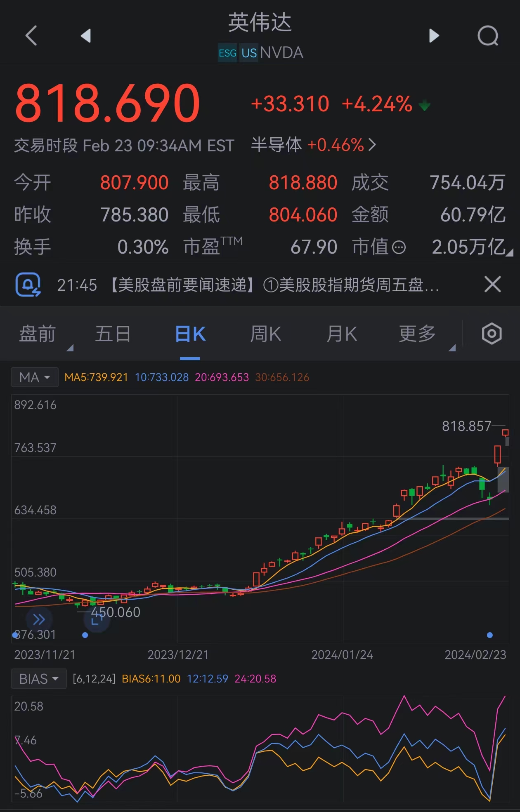Tap the green down arrow beside +4.24%
The height and width of the screenshot is (812, 520).
click(x=424, y=106)
